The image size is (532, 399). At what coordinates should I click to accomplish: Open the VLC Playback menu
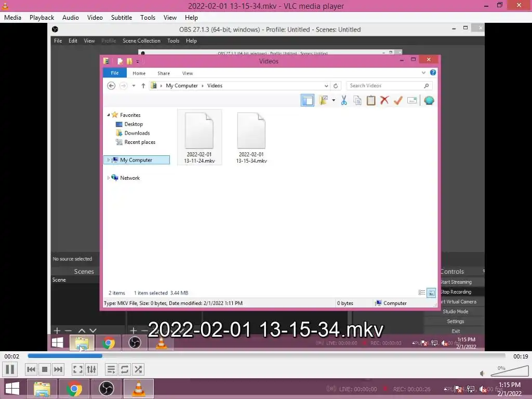tap(42, 18)
